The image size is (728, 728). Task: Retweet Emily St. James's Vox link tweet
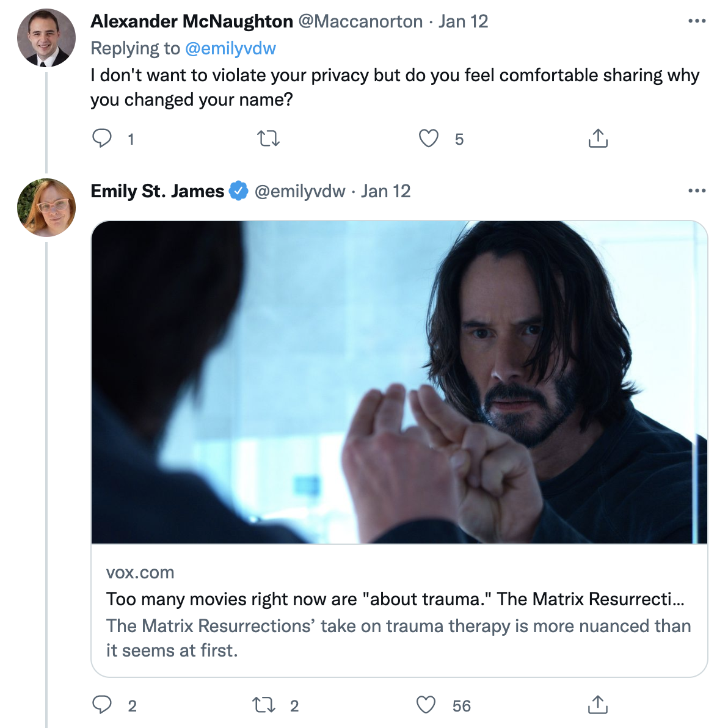264,705
